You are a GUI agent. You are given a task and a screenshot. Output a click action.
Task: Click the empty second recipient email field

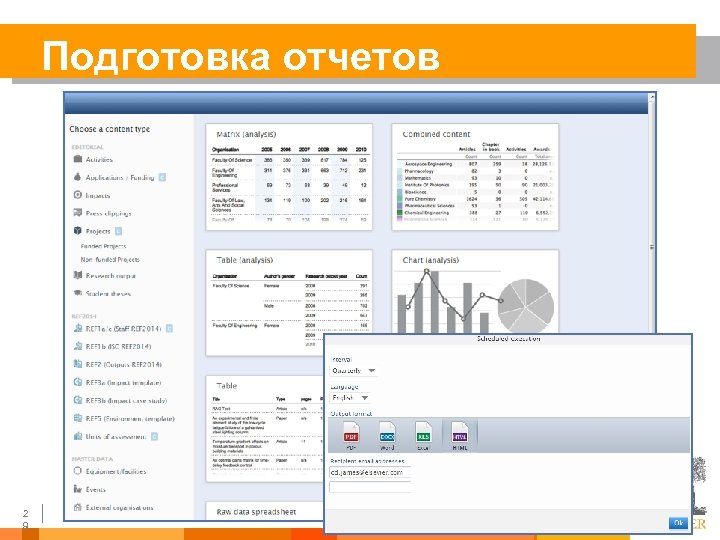370,487
